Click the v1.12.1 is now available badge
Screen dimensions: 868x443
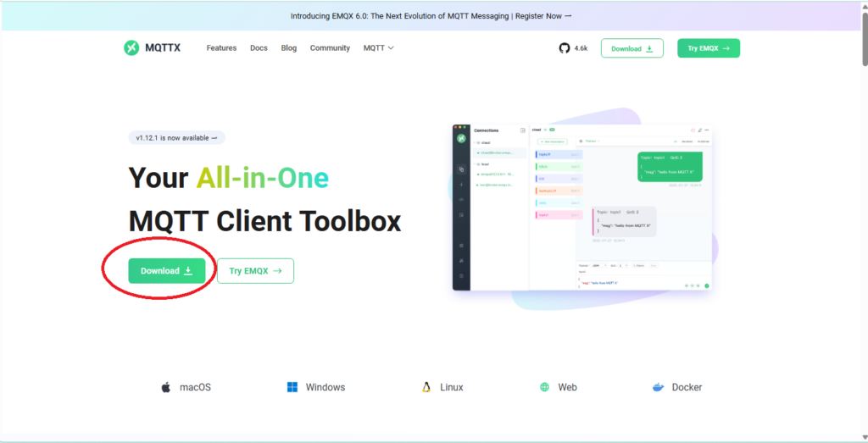coord(177,138)
